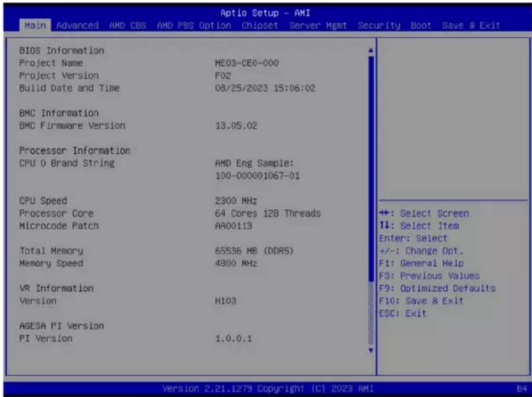
Task: Switch to the Security tab
Action: coord(379,25)
